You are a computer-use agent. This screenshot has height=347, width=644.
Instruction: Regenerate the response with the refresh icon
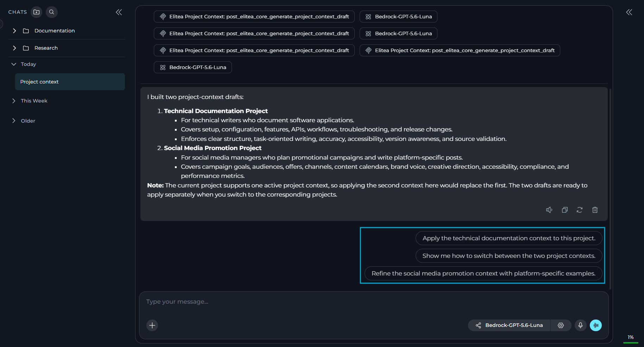[580, 210]
